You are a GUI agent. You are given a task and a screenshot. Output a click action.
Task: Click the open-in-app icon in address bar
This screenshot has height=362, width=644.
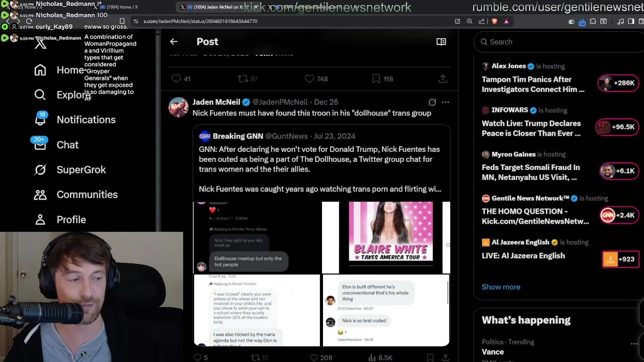tap(457, 22)
